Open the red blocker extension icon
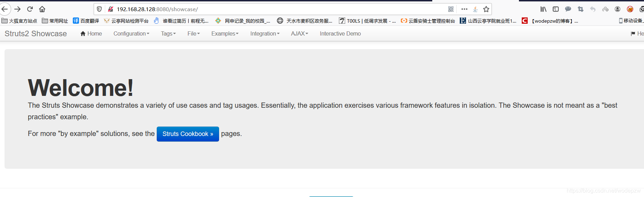The height and width of the screenshot is (197, 644). coord(630,9)
